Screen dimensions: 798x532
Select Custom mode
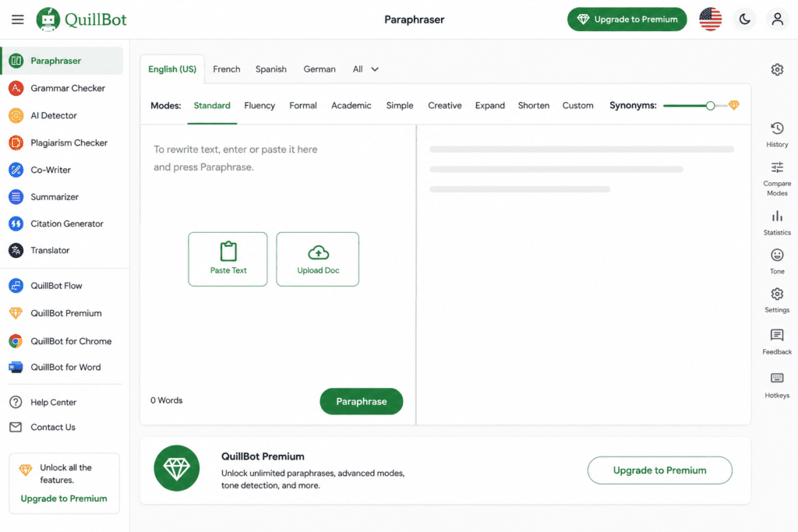point(577,106)
